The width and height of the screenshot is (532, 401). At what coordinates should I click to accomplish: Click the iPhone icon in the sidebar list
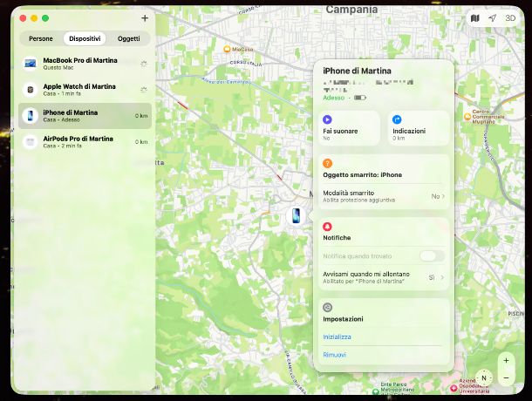tap(31, 116)
